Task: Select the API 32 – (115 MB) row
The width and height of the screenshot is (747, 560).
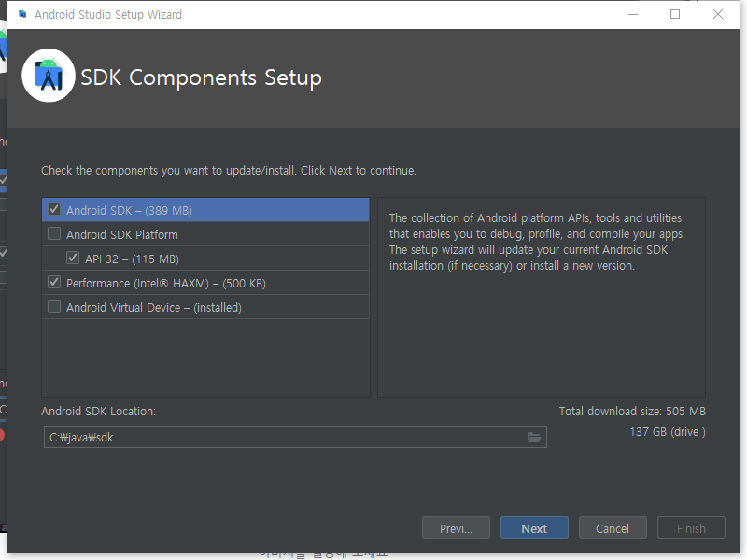Action: tap(205, 259)
